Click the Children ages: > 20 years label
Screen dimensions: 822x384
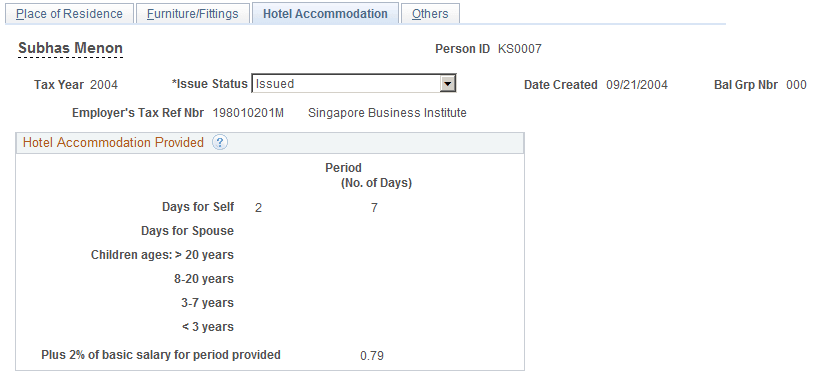click(162, 255)
